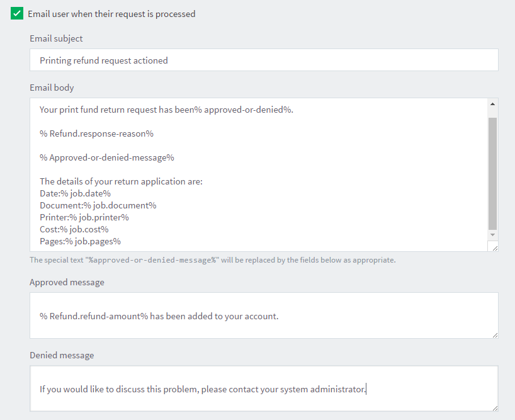
Task: Place cursor on the Printer job.printer line
Action: point(84,217)
